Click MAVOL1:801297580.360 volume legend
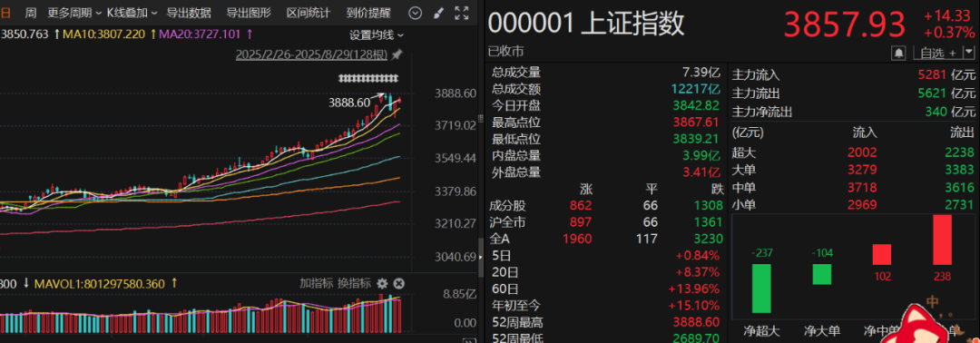This screenshot has width=980, height=343. tap(100, 284)
